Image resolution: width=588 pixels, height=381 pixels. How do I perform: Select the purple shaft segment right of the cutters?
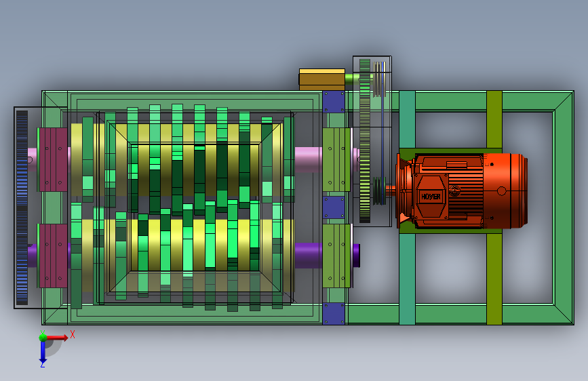(309, 256)
